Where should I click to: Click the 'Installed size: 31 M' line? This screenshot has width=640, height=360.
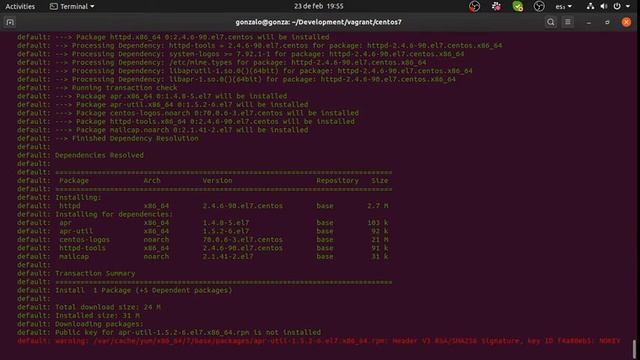point(97,316)
